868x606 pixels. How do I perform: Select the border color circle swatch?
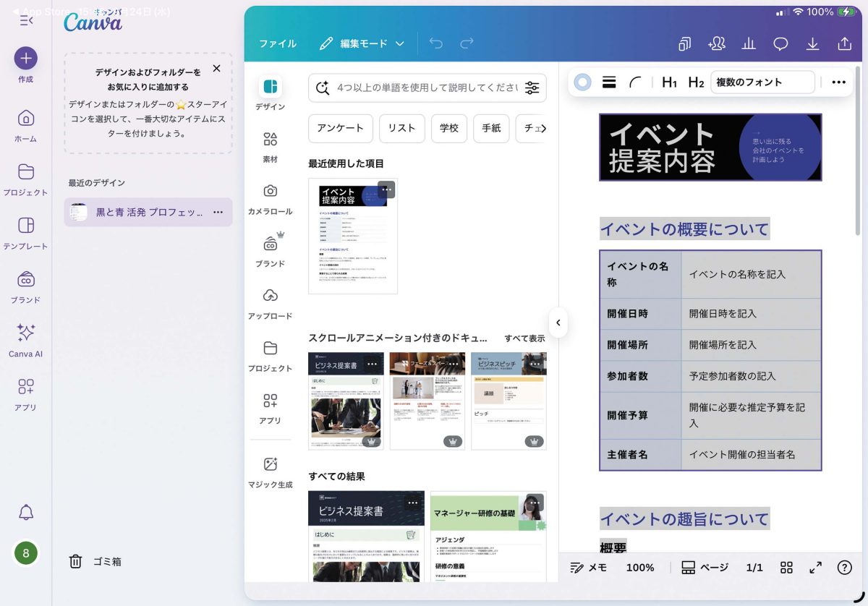coord(582,82)
